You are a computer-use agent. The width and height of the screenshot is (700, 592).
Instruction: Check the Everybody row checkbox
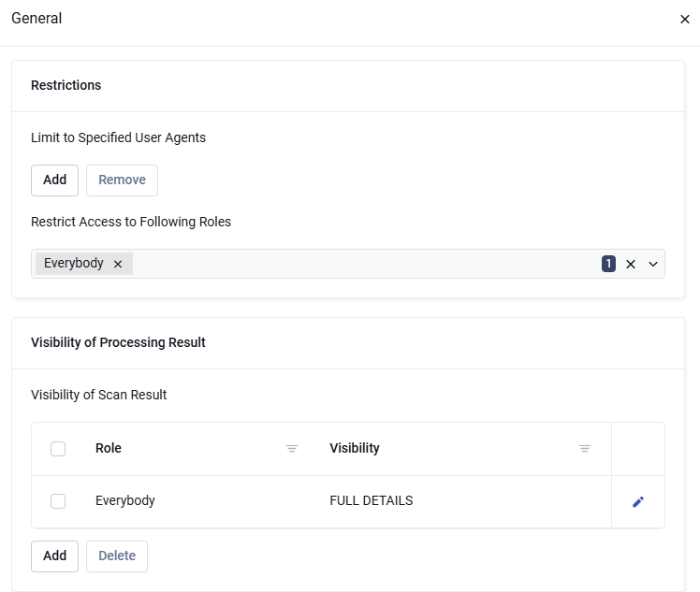coord(58,501)
